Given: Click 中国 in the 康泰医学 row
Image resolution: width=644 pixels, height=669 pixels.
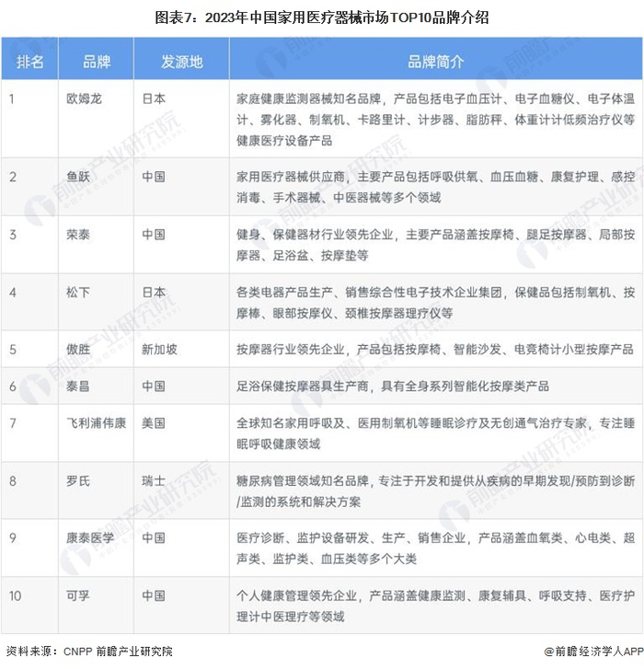Looking at the screenshot, I should coord(154,537).
